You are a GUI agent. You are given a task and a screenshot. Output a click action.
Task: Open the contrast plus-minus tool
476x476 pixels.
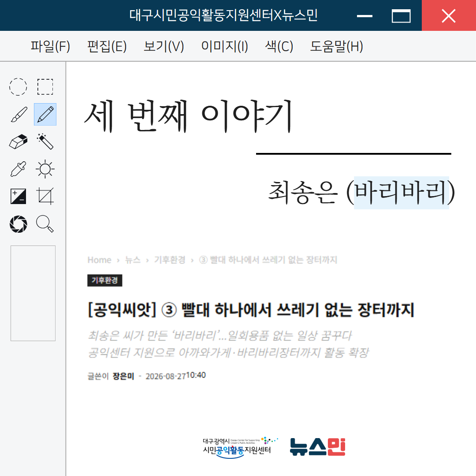coord(18,197)
